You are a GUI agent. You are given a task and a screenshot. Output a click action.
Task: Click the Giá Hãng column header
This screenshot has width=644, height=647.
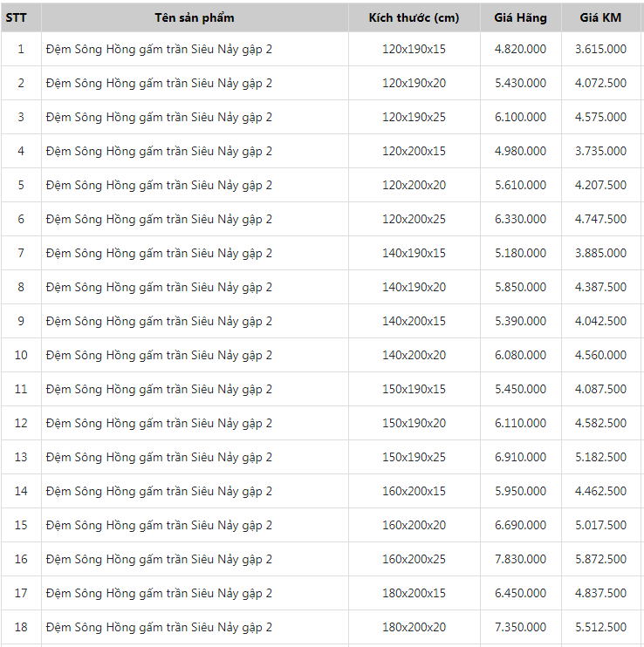520,17
